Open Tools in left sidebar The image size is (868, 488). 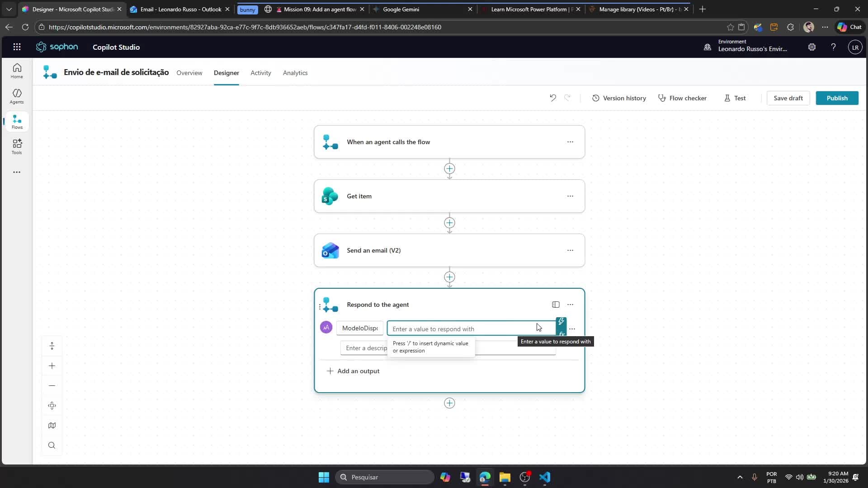[17, 147]
